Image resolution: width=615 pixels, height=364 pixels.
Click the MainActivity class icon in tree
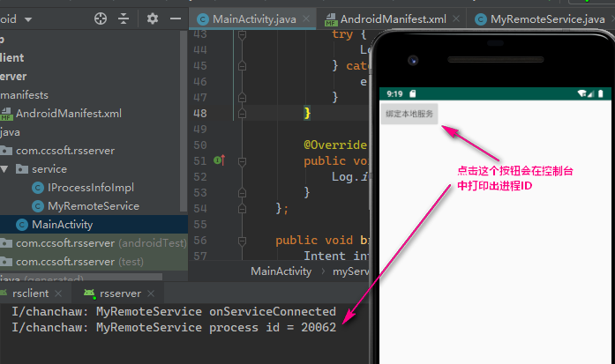[21, 225]
